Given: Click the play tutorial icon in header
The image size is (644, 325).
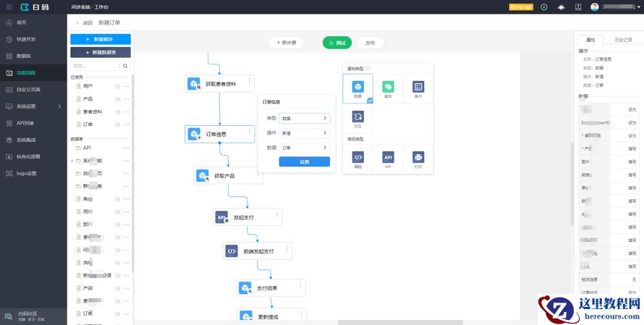Looking at the screenshot, I should [x=544, y=7].
